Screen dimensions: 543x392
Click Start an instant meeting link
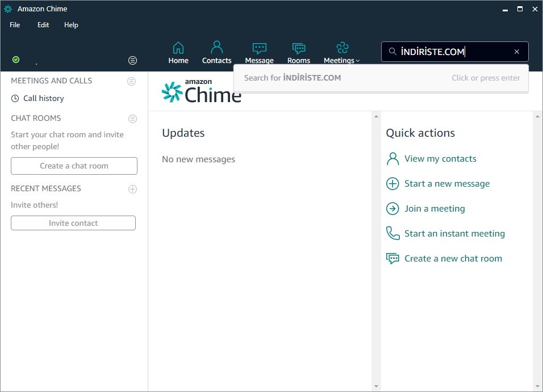pos(455,233)
